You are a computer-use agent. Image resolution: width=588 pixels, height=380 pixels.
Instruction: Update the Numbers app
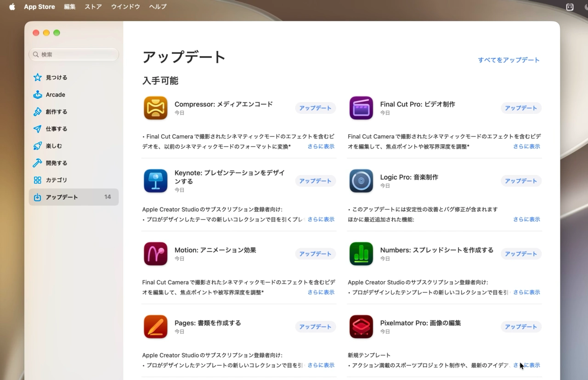(x=521, y=254)
